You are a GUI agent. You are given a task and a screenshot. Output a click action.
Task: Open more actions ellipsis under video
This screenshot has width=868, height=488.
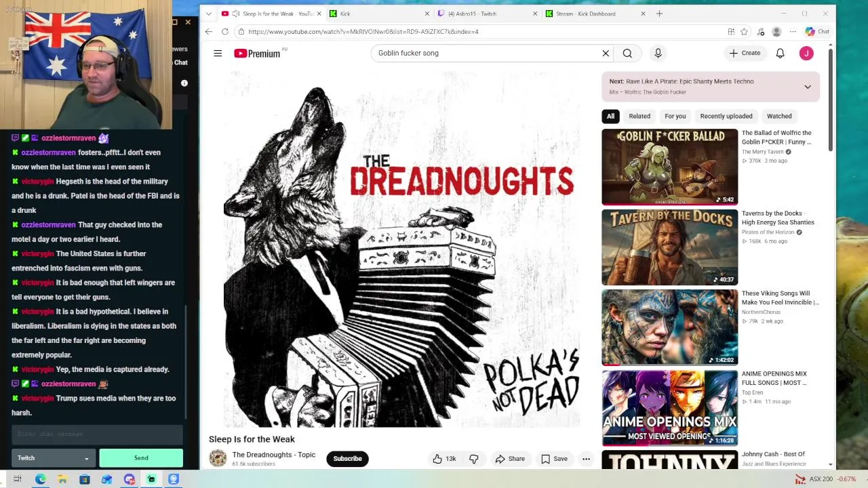click(x=586, y=459)
